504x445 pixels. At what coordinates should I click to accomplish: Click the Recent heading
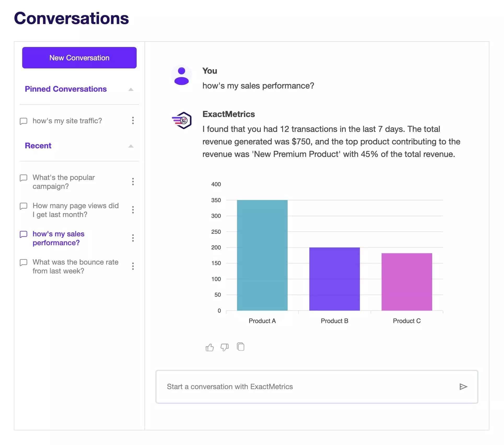coord(38,146)
